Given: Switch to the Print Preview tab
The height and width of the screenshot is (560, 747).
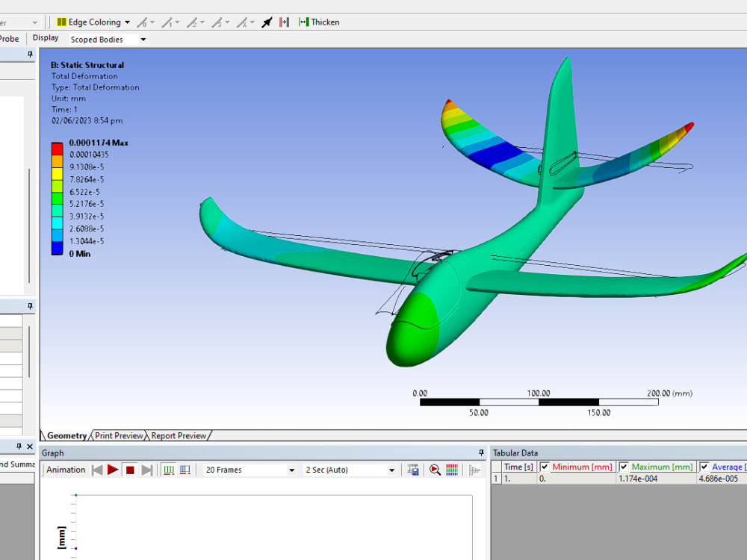Looking at the screenshot, I should coord(118,435).
